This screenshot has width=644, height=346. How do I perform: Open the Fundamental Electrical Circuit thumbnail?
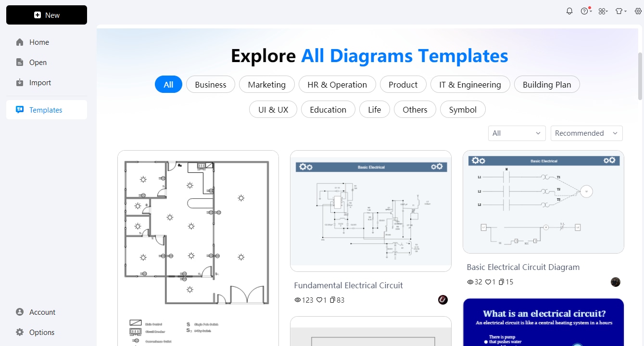pos(371,211)
